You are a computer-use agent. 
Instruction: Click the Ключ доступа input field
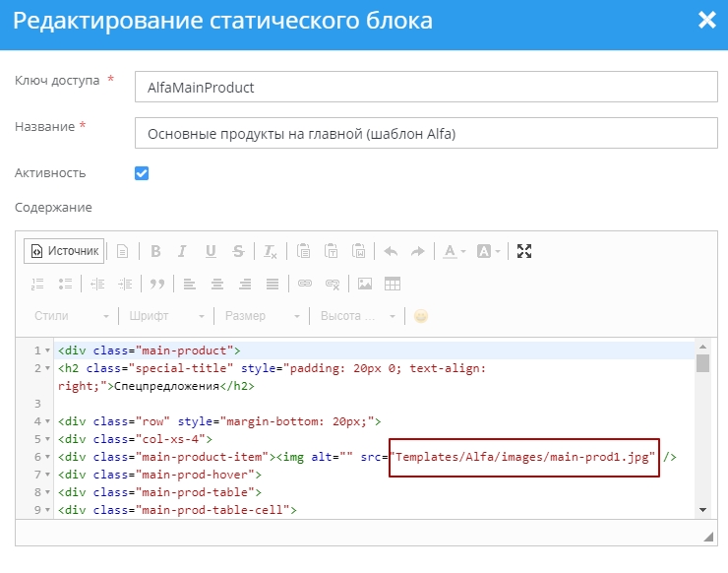tap(425, 87)
